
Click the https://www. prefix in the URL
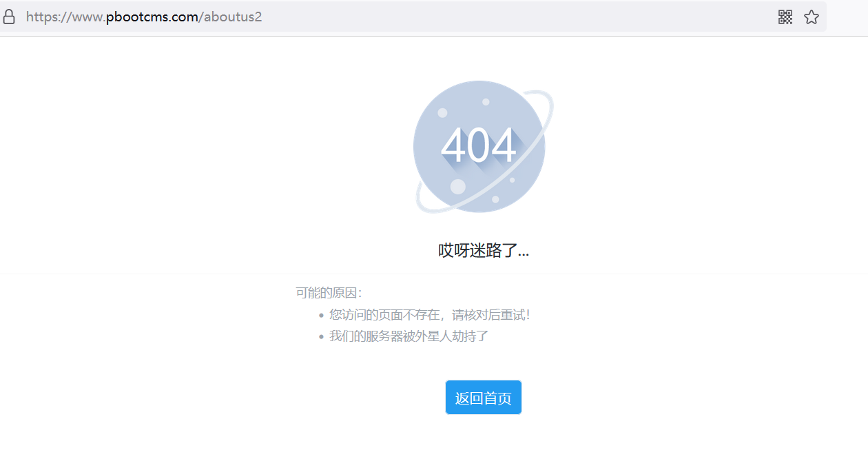[x=65, y=17]
